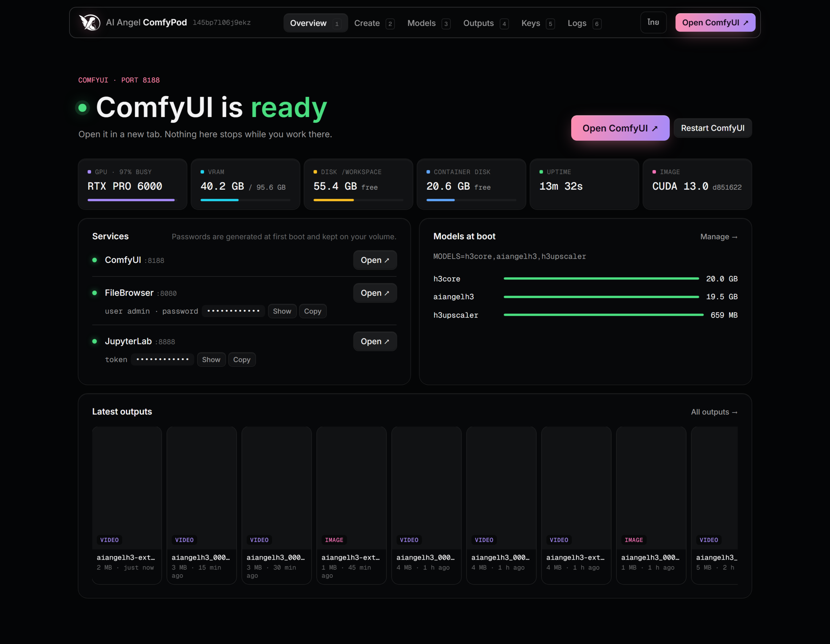The height and width of the screenshot is (644, 830).
Task: Click the GPU RTX PRO 6000 stat card
Action: (132, 185)
